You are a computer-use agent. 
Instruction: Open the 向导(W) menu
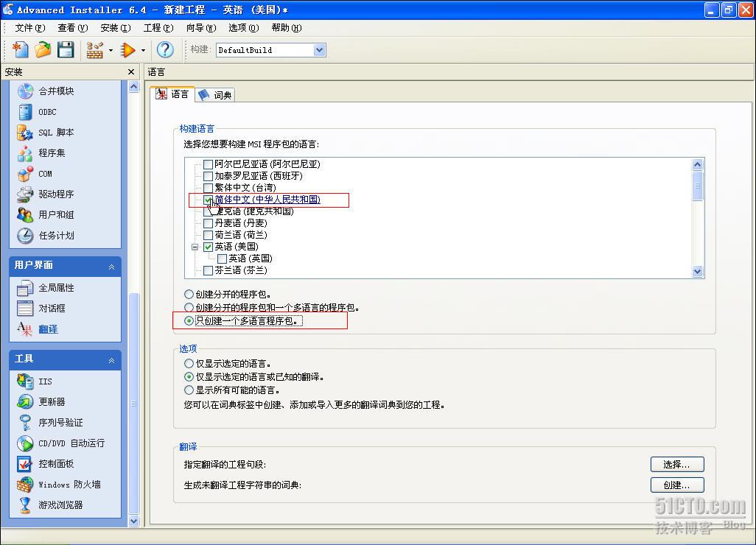(202, 27)
